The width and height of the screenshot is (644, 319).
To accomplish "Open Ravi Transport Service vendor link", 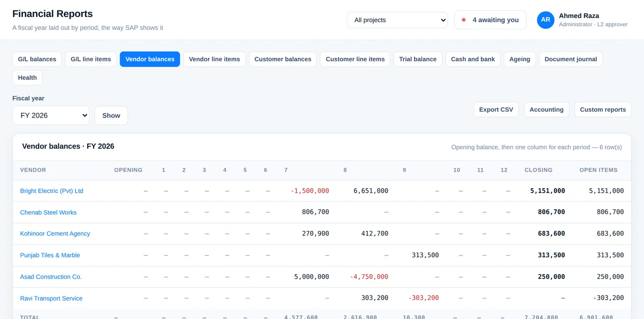I will (x=51, y=298).
